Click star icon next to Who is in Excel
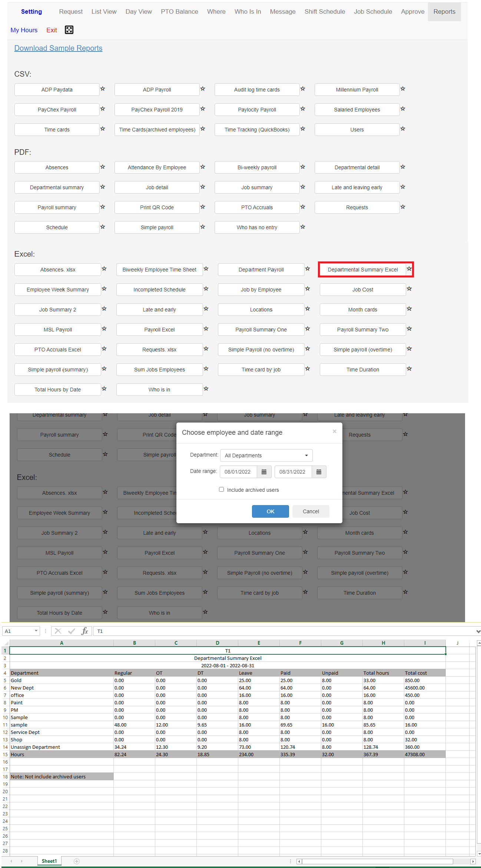Image resolution: width=481 pixels, height=868 pixels. [x=206, y=389]
